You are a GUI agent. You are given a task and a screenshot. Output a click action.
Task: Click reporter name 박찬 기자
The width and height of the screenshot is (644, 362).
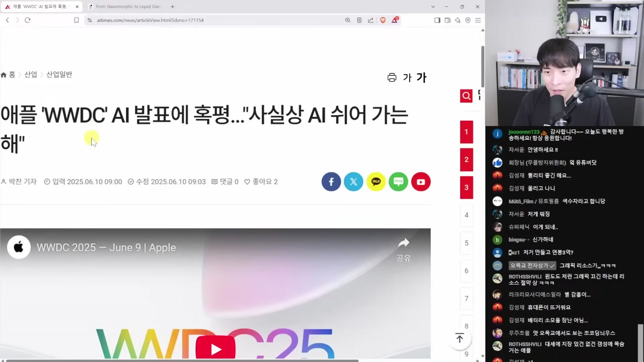coord(19,182)
